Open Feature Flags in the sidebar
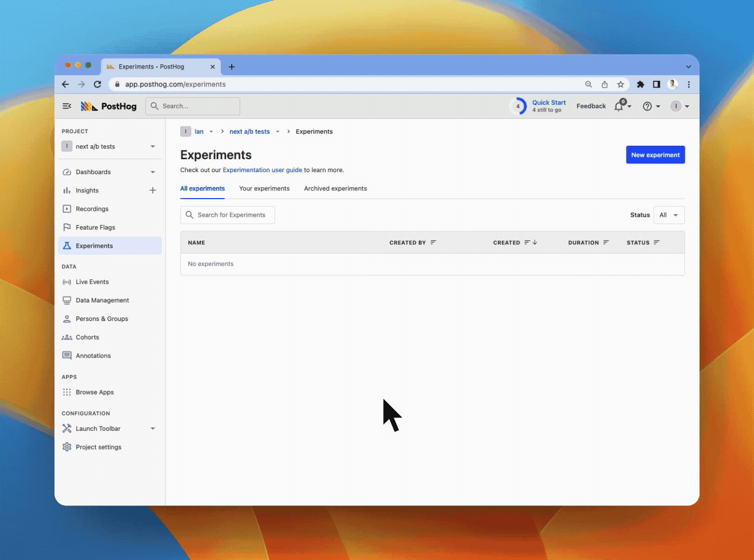This screenshot has width=754, height=560. click(95, 228)
